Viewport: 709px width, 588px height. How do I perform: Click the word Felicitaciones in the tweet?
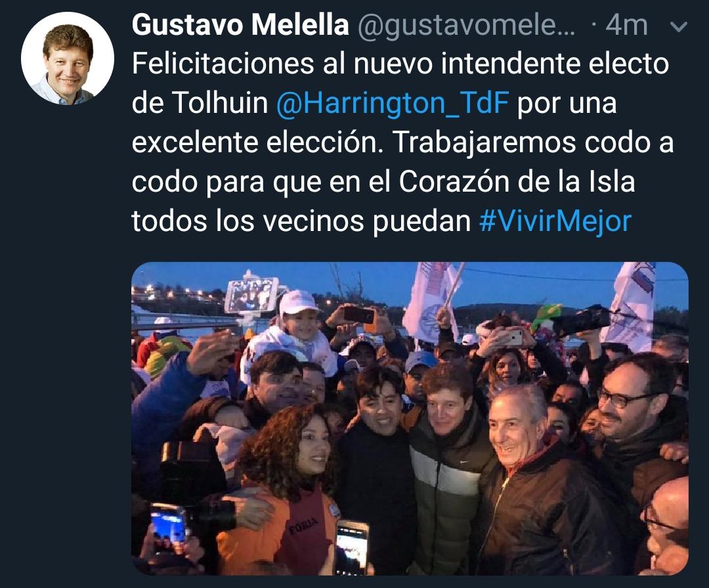click(223, 63)
